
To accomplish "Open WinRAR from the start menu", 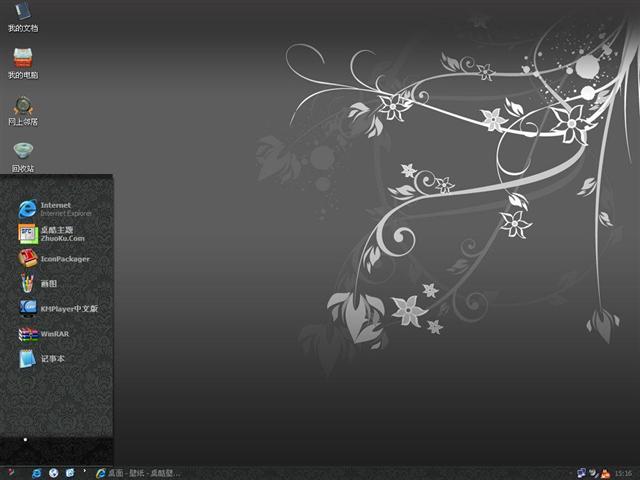I will [x=44, y=333].
